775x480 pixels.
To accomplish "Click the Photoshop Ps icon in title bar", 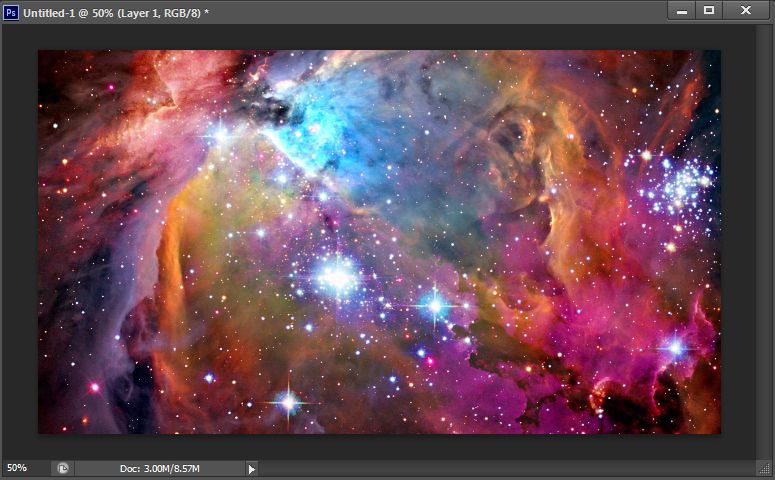I will 10,12.
